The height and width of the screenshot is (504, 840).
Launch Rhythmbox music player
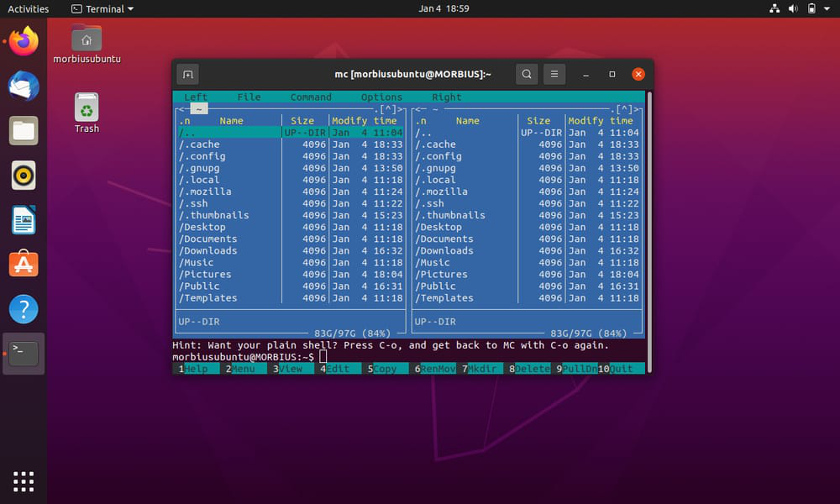(x=24, y=176)
